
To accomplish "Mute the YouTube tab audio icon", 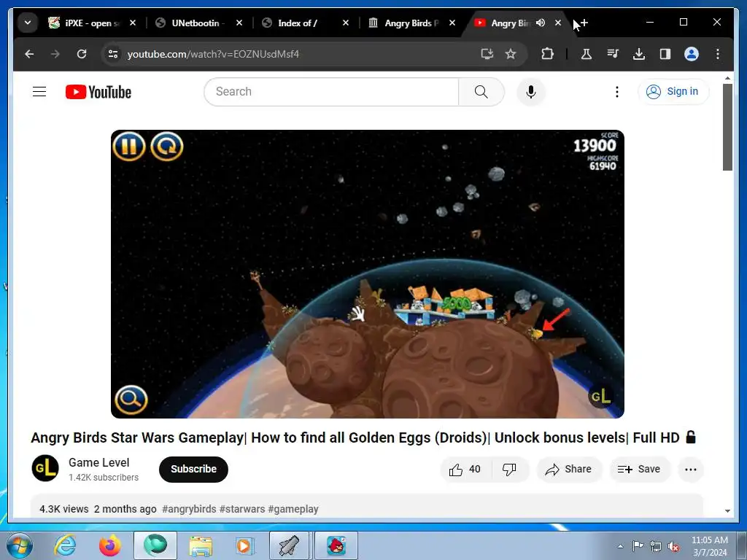I will [541, 23].
